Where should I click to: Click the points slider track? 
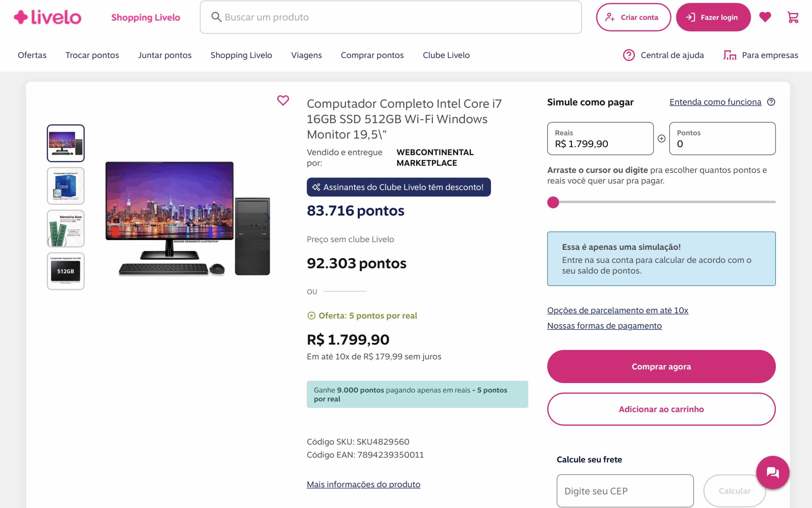661,202
